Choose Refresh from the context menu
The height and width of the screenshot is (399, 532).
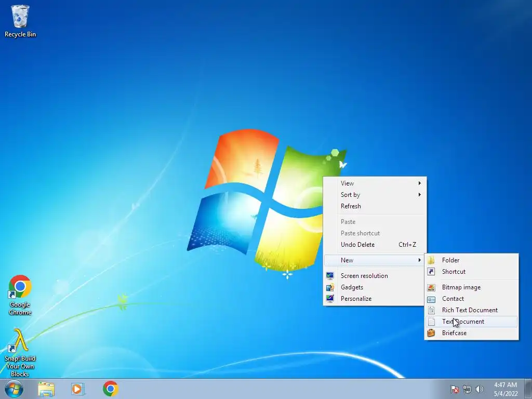pyautogui.click(x=375, y=206)
